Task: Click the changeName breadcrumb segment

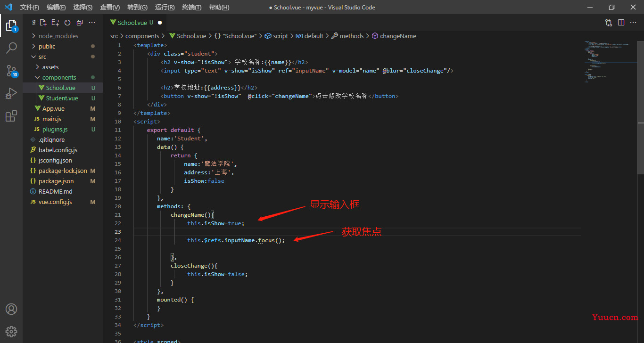Action: (394, 36)
